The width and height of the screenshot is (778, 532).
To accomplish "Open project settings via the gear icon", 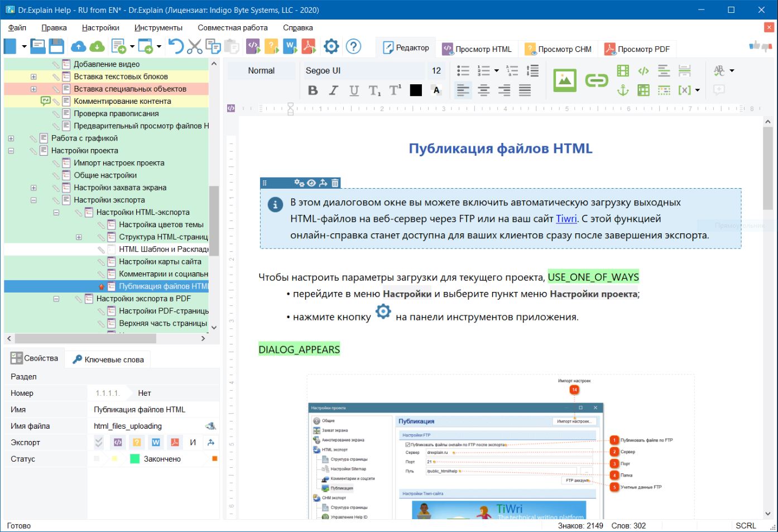I will 331,46.
